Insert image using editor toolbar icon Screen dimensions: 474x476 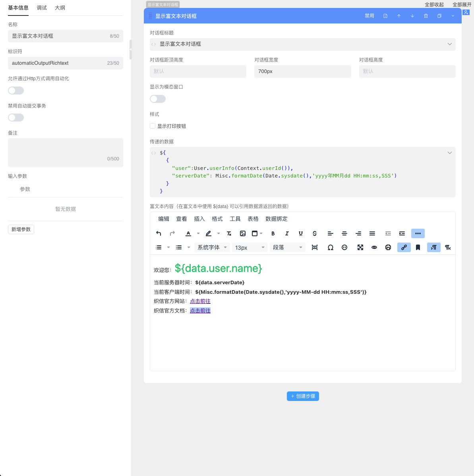coord(243,233)
